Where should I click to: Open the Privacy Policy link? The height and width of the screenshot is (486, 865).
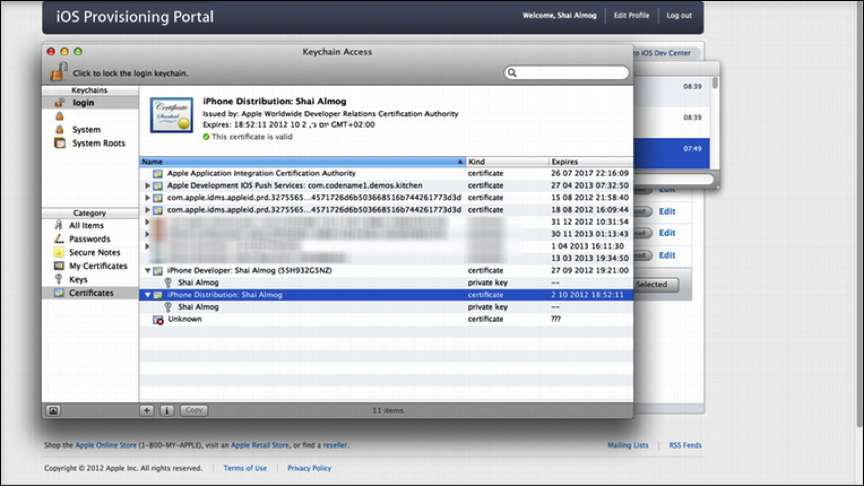coord(309,468)
